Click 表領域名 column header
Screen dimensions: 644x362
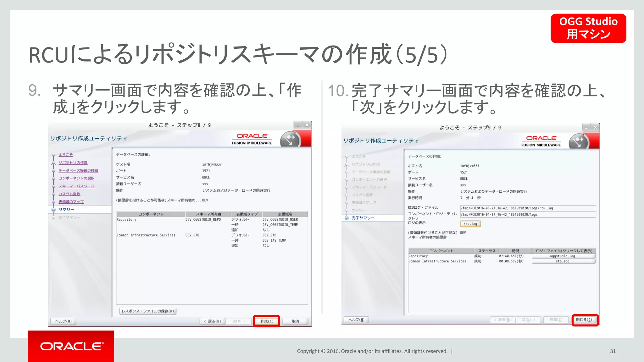coord(285,214)
